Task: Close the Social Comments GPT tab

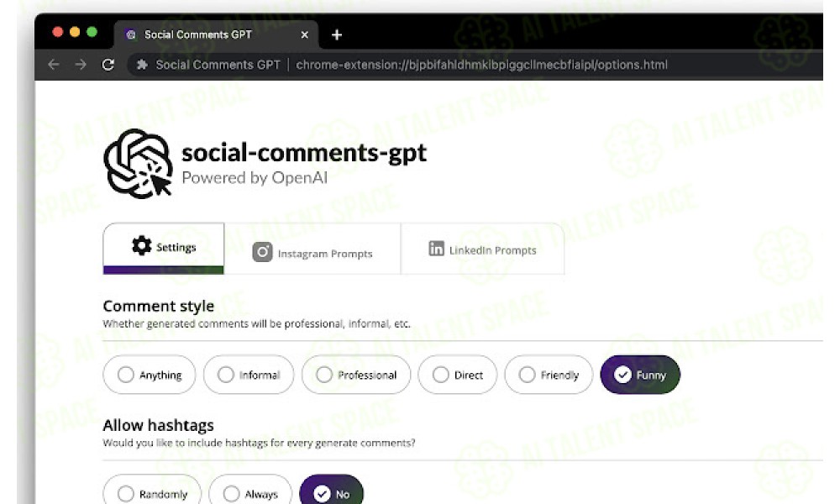Action: tap(304, 34)
